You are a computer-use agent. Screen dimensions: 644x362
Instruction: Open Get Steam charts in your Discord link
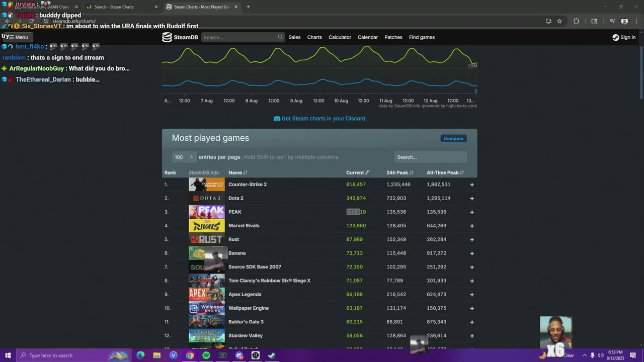point(319,119)
